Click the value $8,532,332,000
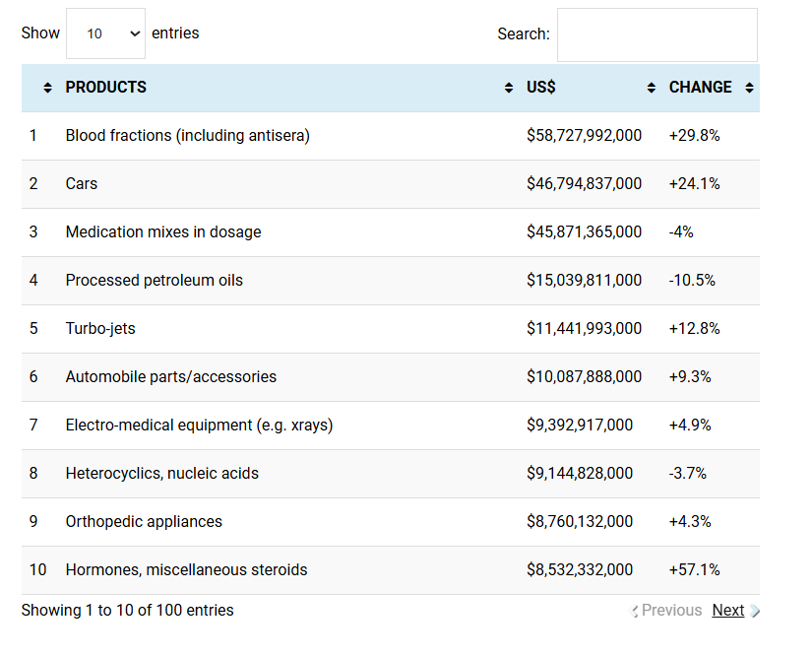812x656 pixels. pyautogui.click(x=580, y=569)
